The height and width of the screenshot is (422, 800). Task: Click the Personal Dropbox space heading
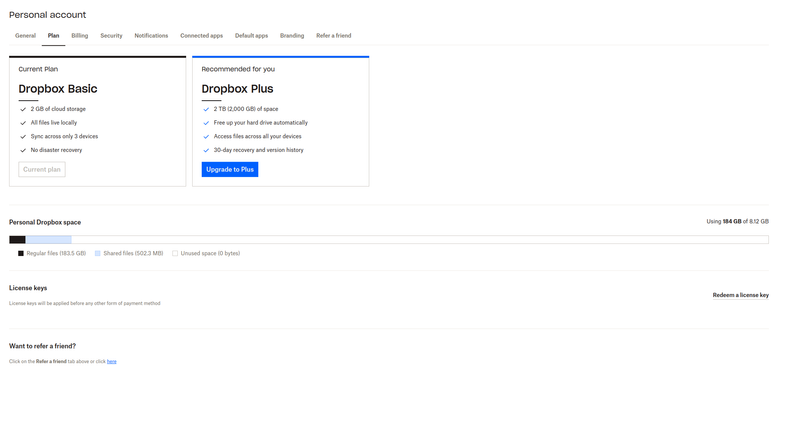point(45,222)
